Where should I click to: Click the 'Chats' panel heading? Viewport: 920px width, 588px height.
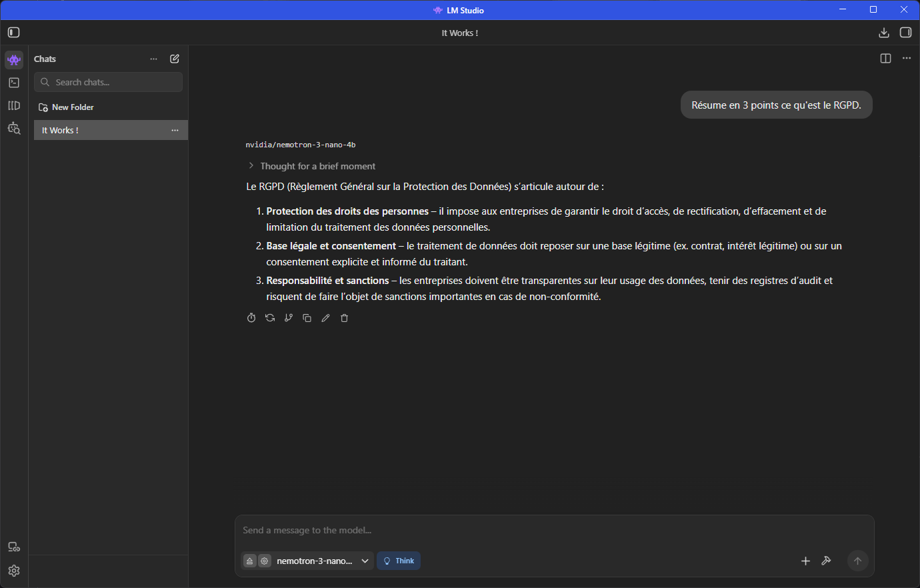click(x=45, y=59)
